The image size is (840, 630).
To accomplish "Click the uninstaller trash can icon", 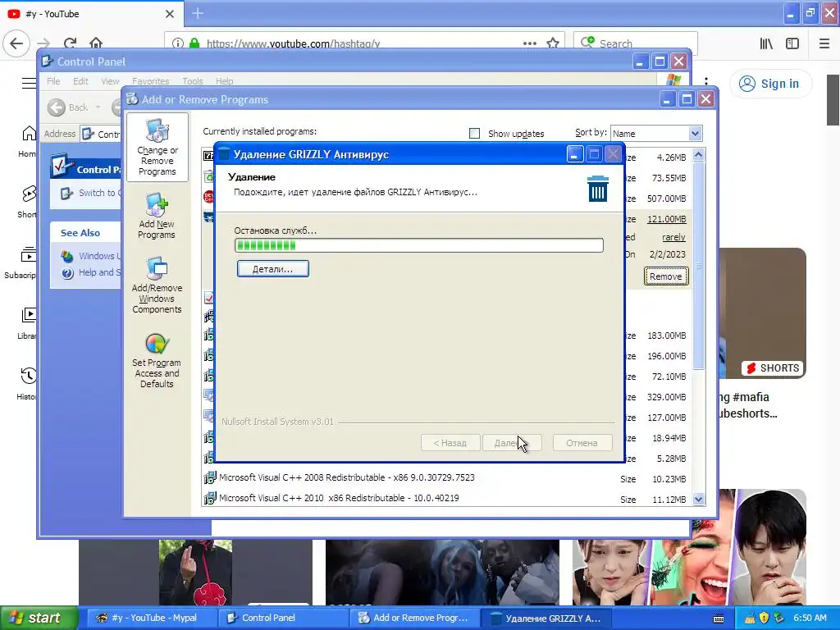I will (597, 189).
